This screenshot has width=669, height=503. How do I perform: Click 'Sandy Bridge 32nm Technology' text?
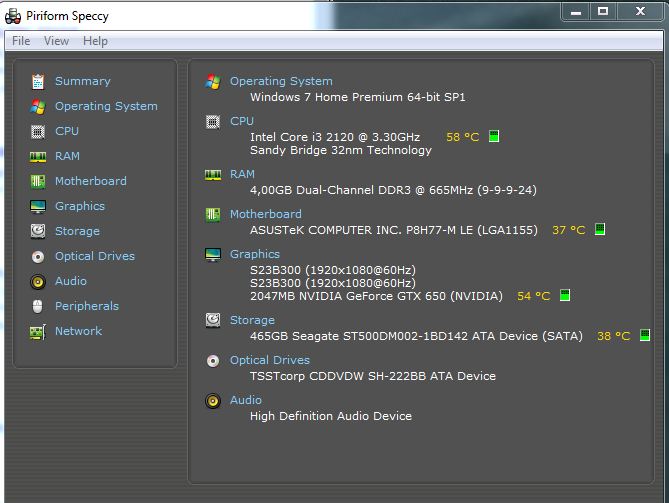[x=341, y=150]
